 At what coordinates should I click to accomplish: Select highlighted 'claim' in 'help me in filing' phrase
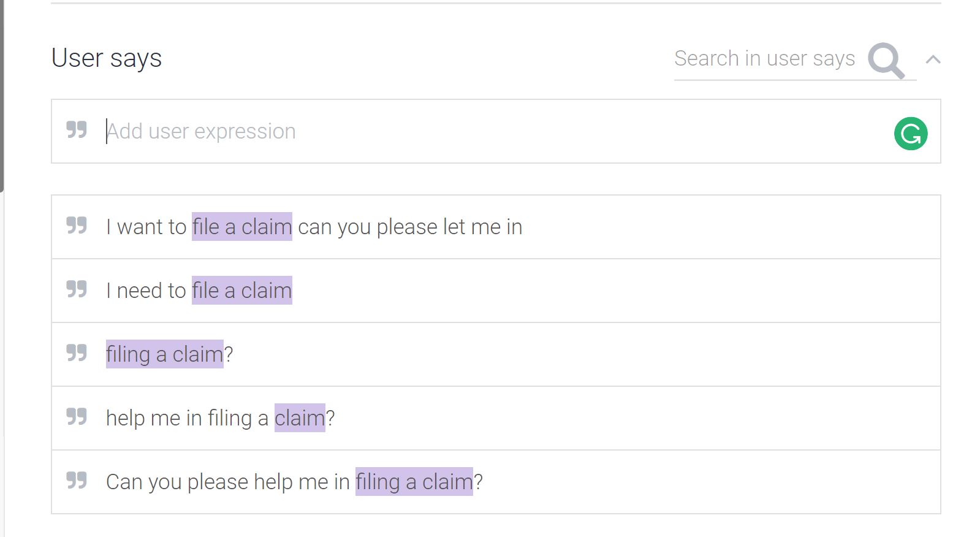[x=299, y=418]
